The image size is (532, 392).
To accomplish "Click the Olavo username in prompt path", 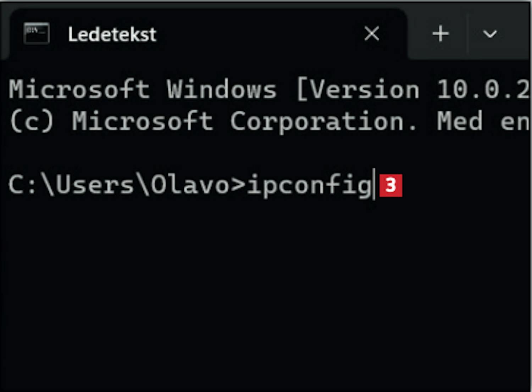I will coord(190,185).
